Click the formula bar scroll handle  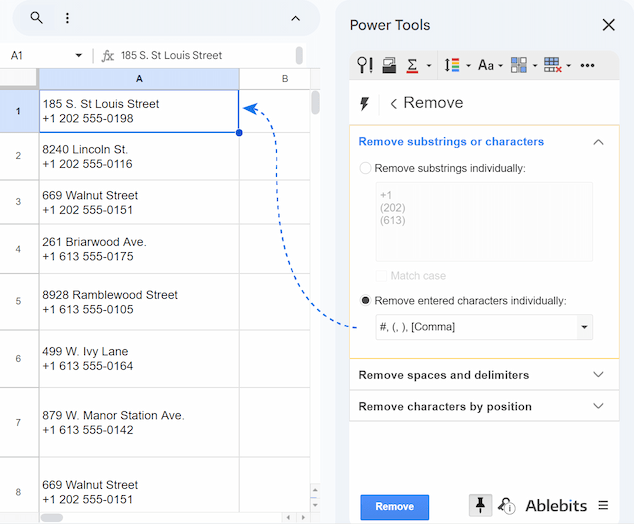click(x=299, y=55)
